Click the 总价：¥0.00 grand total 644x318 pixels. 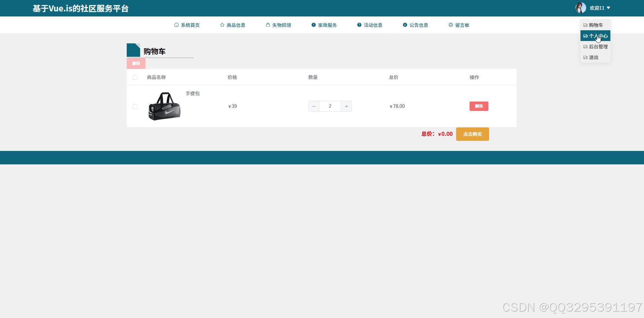click(x=437, y=134)
